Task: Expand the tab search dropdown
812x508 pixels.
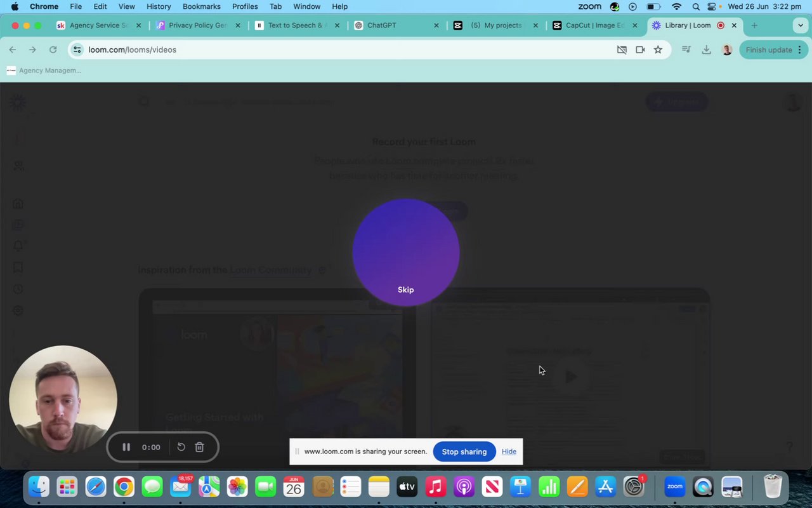Action: [800, 25]
